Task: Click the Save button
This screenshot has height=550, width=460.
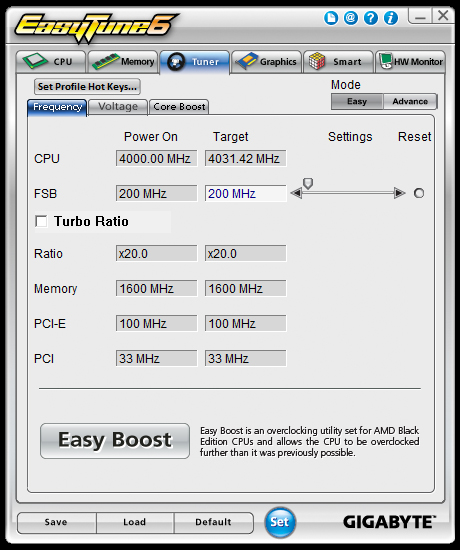Action: point(56,523)
